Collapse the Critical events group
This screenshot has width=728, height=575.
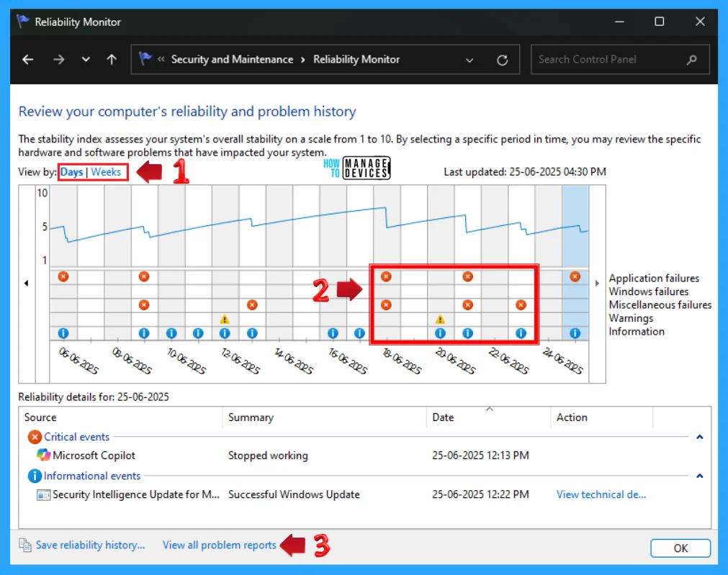(x=700, y=437)
